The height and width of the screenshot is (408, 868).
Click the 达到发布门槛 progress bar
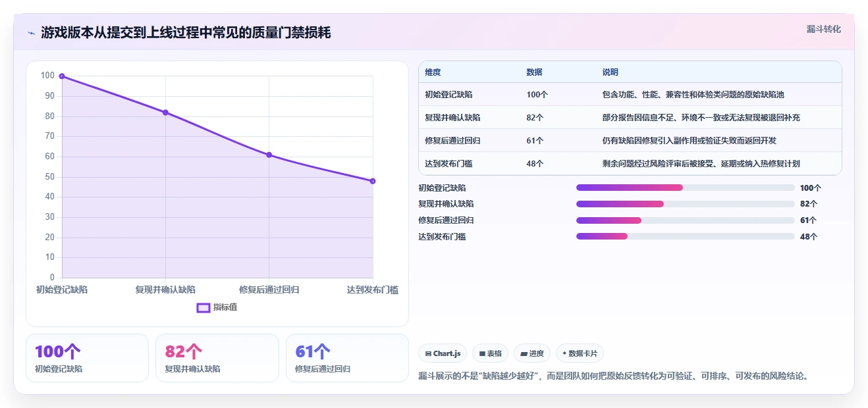[x=686, y=236]
